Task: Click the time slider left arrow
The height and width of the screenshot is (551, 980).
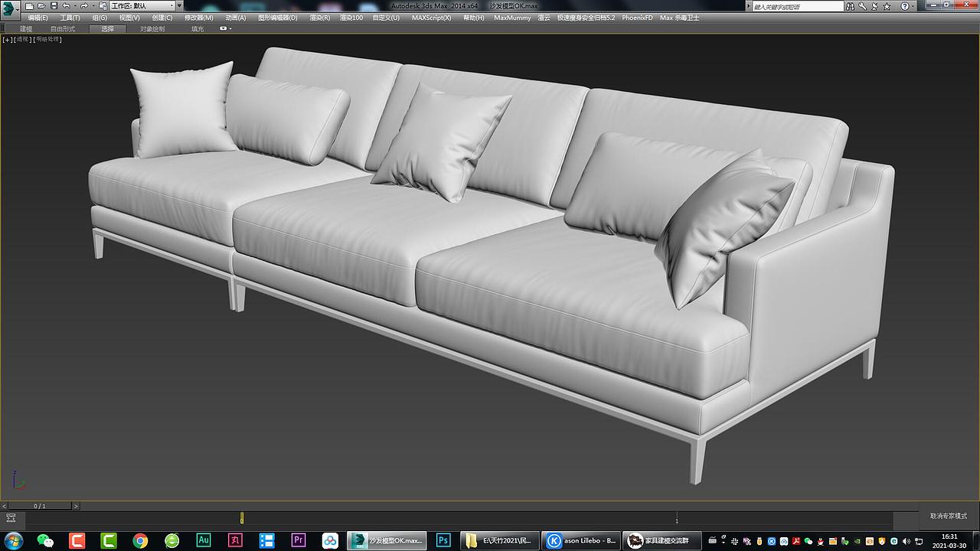Action: click(4, 506)
